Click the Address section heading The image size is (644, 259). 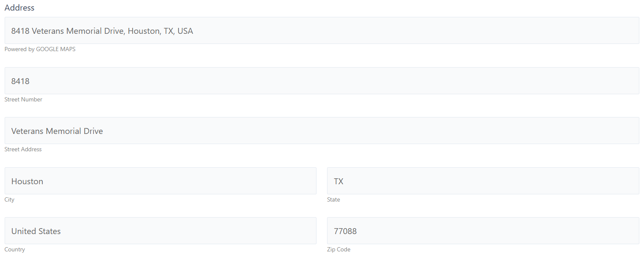[x=19, y=8]
